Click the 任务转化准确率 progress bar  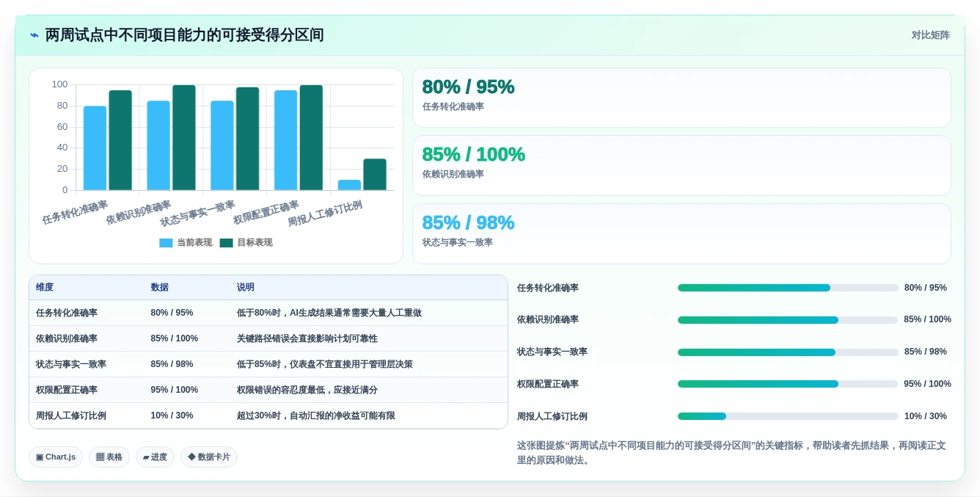point(788,288)
